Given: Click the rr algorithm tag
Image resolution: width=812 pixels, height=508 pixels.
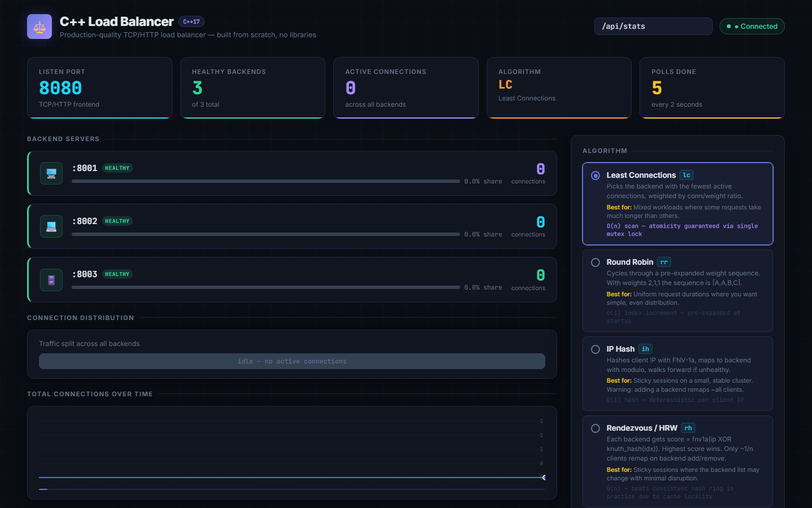Looking at the screenshot, I should 664,262.
